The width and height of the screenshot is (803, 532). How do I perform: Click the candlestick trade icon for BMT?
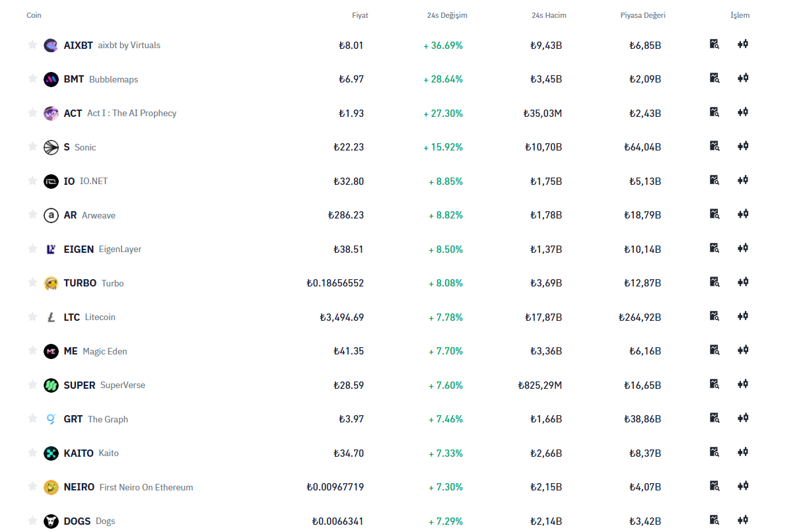(x=743, y=78)
